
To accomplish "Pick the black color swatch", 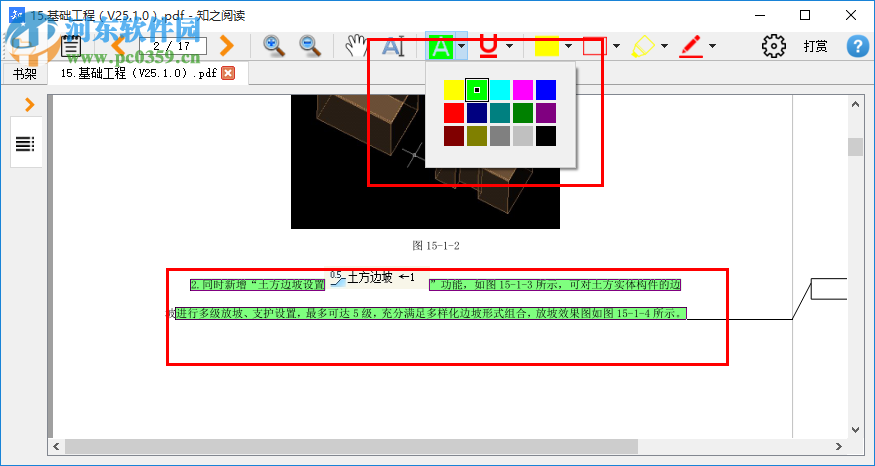I will 546,136.
